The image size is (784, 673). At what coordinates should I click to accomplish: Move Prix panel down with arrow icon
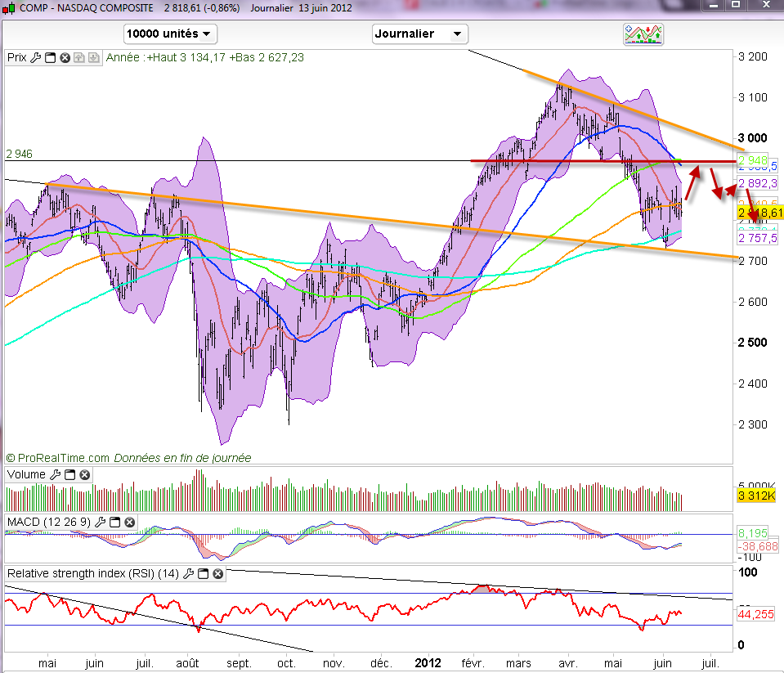click(x=94, y=58)
